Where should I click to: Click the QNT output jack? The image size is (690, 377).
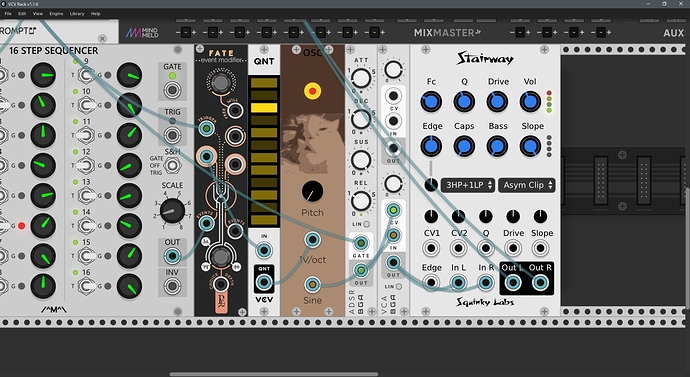264,282
